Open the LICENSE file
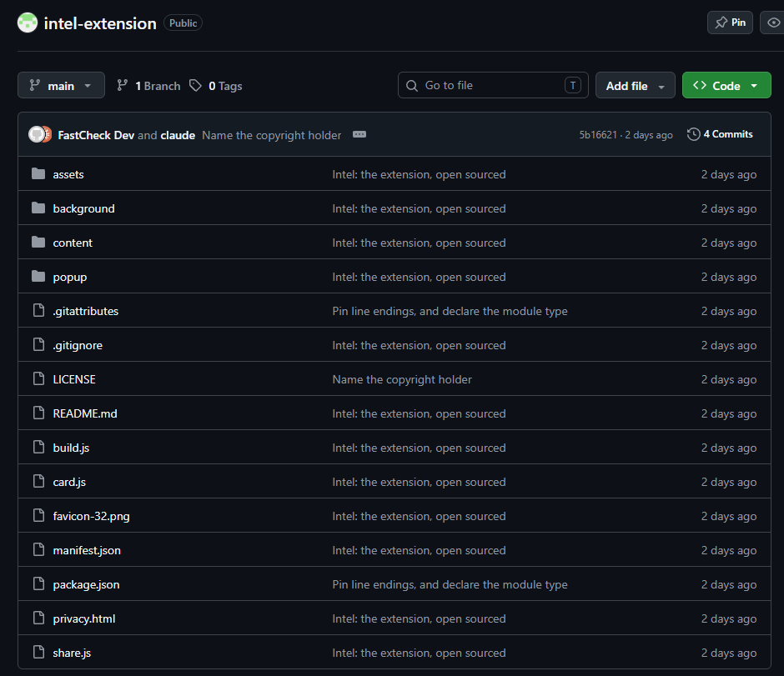Screen dimensions: 784x676 point(74,379)
